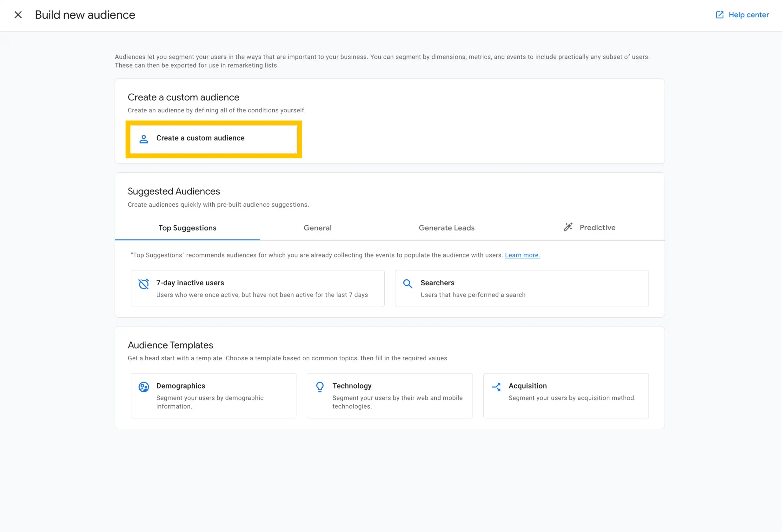Screen dimensions: 782x532
Task: Click the demographics face icon
Action: click(x=144, y=387)
